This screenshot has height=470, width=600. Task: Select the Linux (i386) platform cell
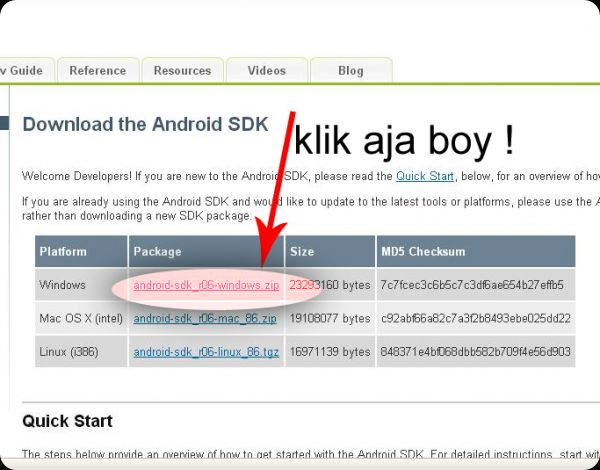point(69,351)
